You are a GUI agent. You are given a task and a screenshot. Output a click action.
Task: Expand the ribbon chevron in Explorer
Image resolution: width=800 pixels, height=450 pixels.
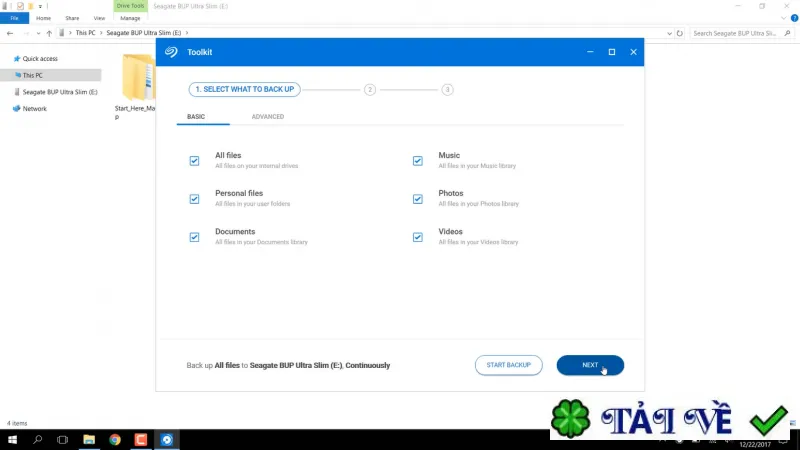(x=784, y=18)
